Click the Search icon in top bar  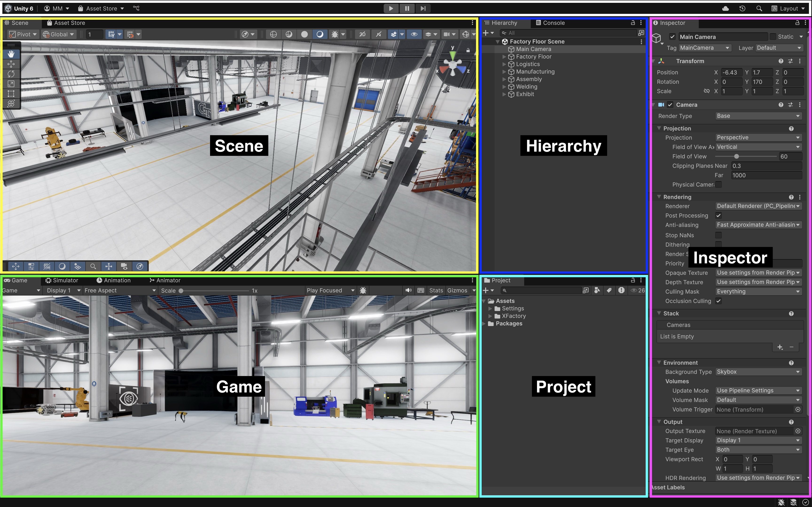click(759, 8)
